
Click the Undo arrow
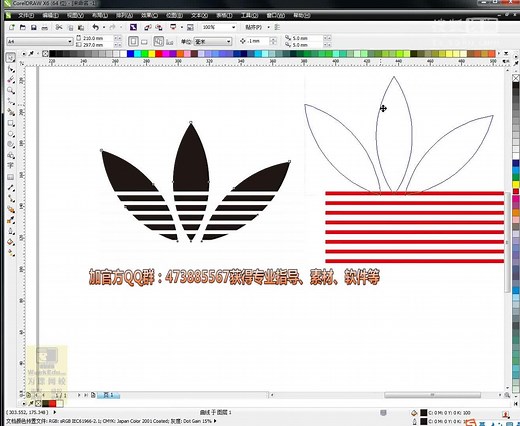[x=96, y=27]
